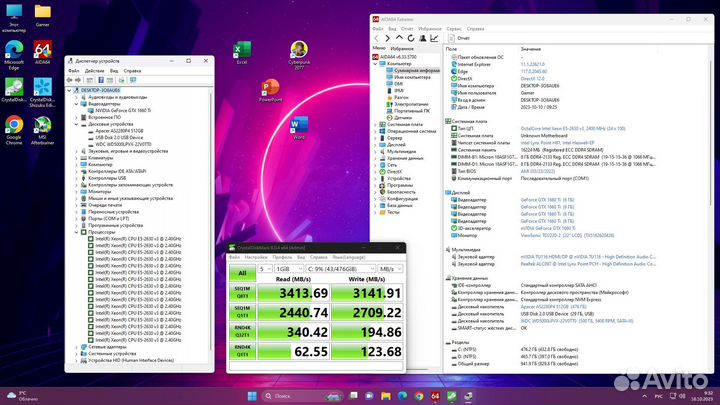Open the Microsoft Edge desktop shortcut

(14, 54)
